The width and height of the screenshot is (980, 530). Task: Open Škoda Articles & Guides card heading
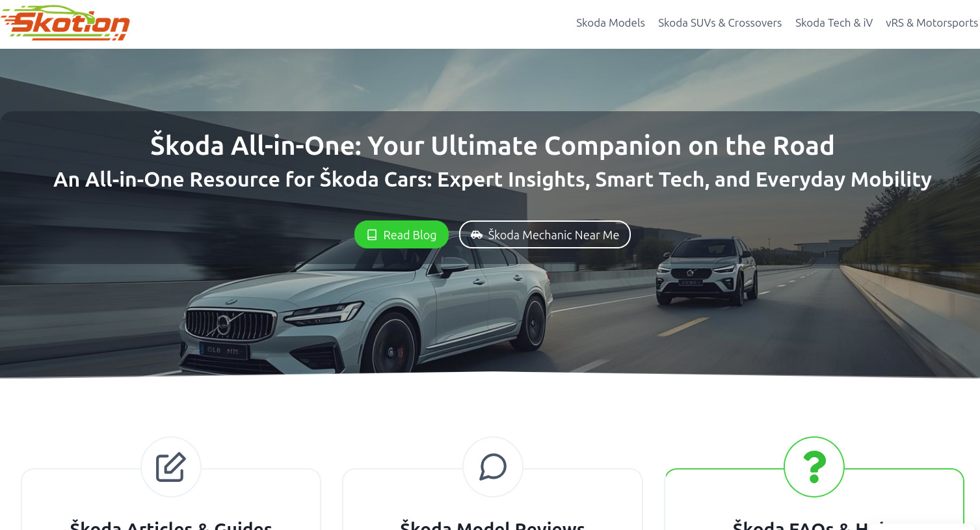[171, 524]
